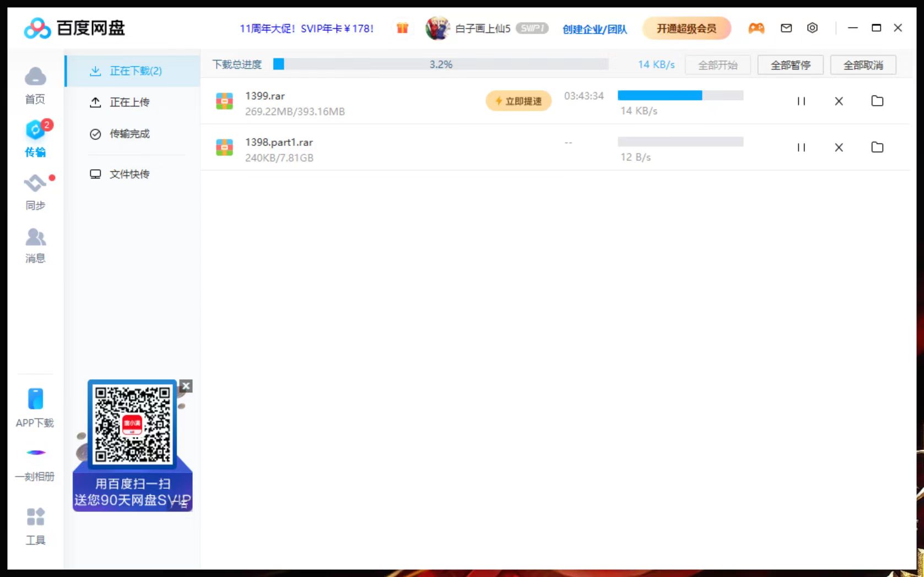Click 立即提速 speed boost button
Viewport: 924px width, 577px height.
point(518,101)
